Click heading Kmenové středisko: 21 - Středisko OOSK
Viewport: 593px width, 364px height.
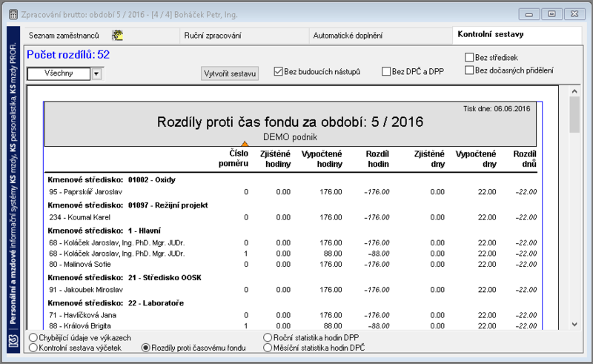125,278
